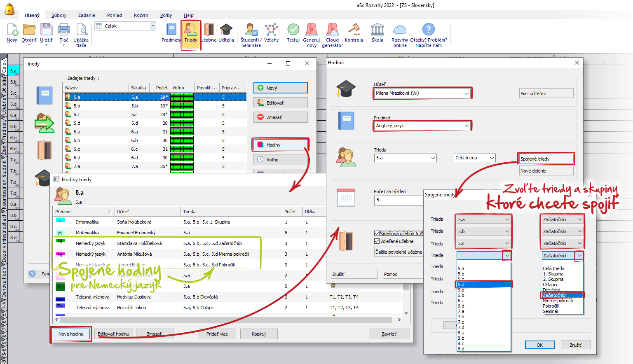Image resolution: width=633 pixels, height=364 pixels.
Task: Click the Hodiny button in Triedy window
Action: 280,145
